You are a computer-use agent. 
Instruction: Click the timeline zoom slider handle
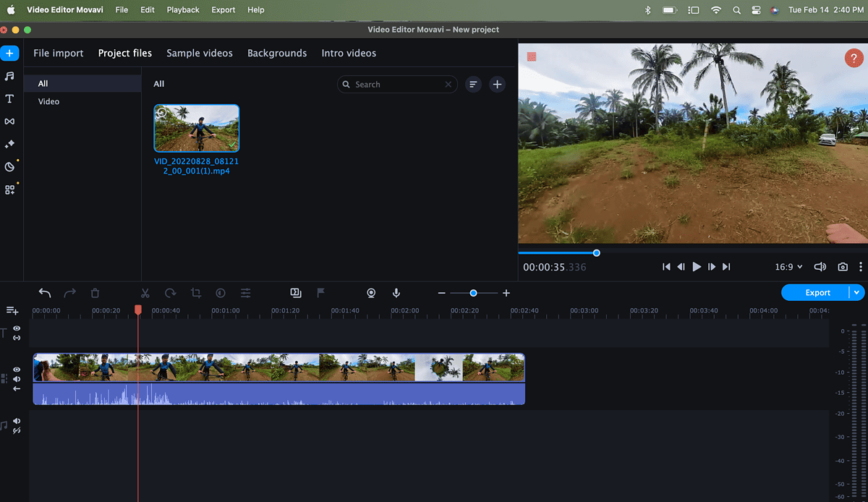click(x=473, y=293)
